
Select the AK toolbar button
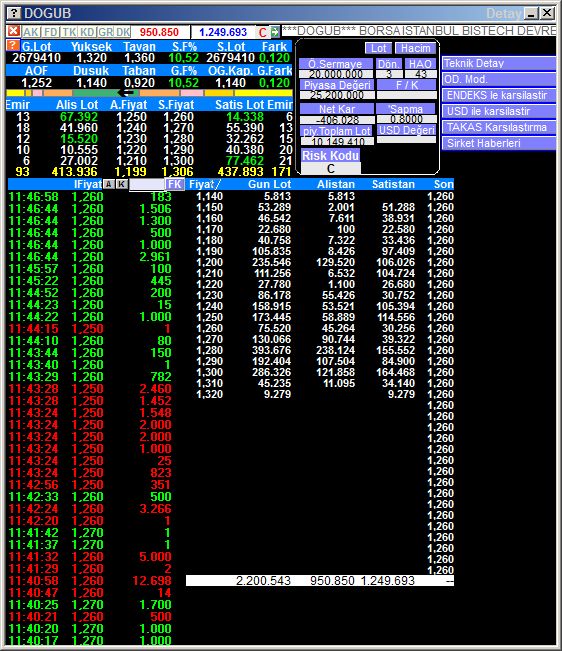[x=31, y=32]
